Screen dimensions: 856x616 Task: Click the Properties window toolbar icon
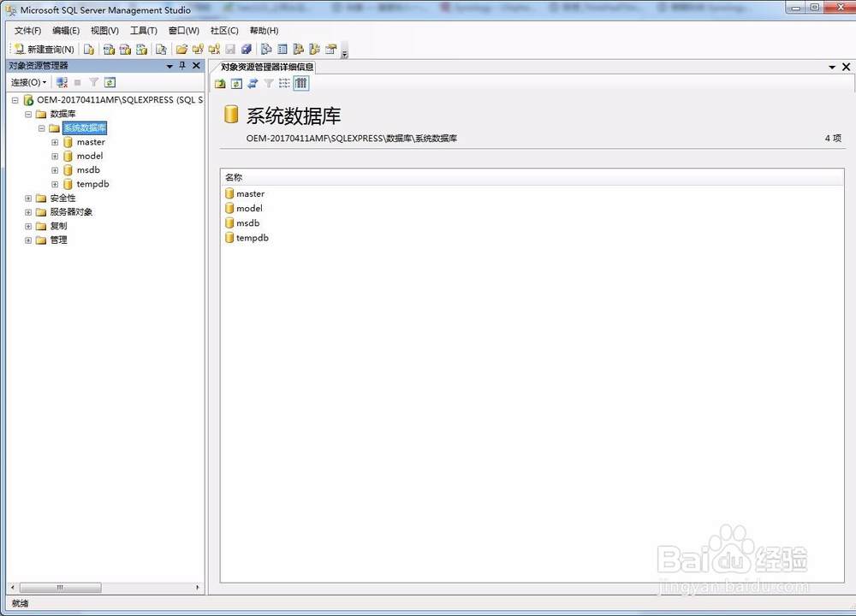[x=330, y=50]
